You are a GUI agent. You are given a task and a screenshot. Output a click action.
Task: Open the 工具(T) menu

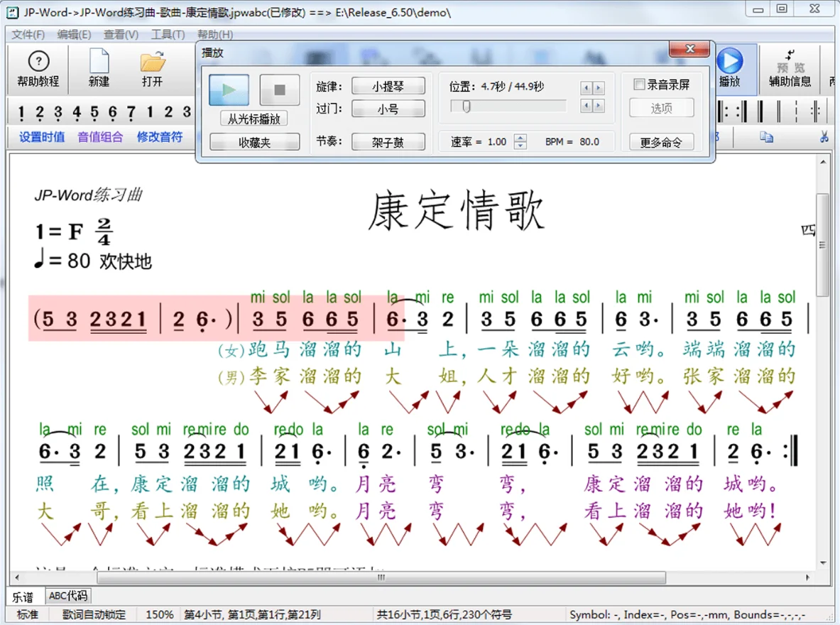(x=168, y=34)
